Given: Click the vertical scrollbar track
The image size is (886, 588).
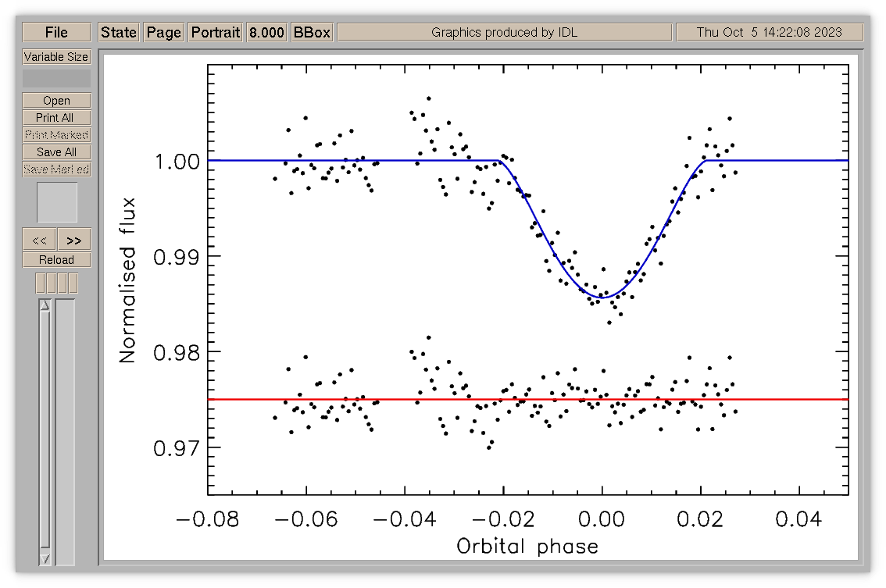Looking at the screenshot, I should pyautogui.click(x=45, y=432).
